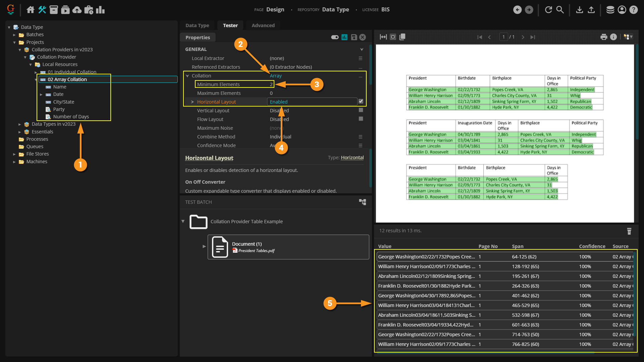Select the President Tables.pdf document
The image size is (644, 362).
click(256, 251)
